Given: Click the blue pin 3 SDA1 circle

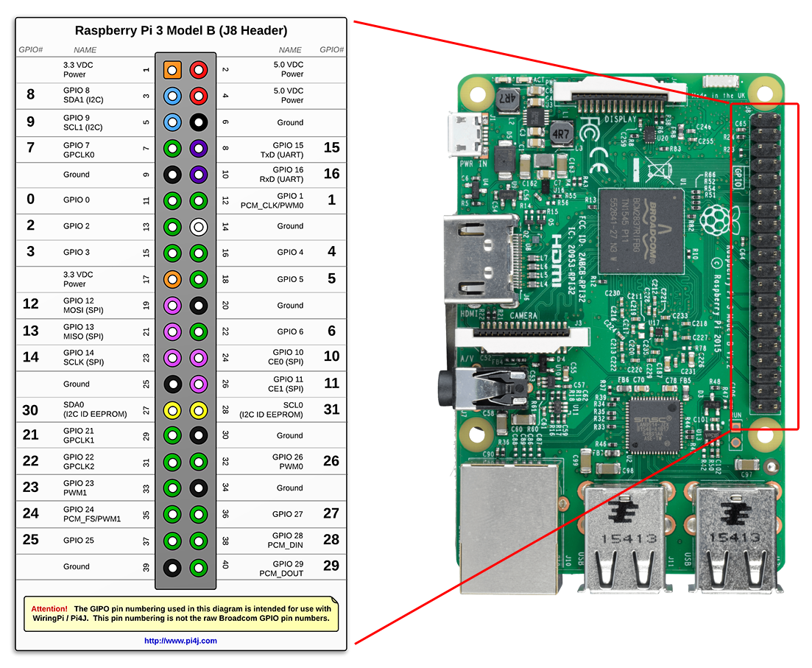Looking at the screenshot, I should 172,96.
